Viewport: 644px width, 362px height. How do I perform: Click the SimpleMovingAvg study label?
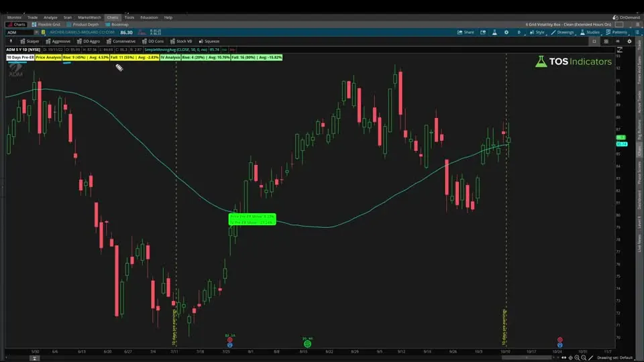176,50
